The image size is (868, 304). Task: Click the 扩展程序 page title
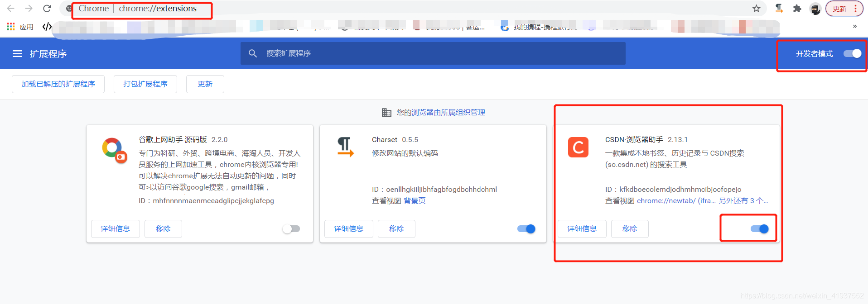click(x=48, y=54)
